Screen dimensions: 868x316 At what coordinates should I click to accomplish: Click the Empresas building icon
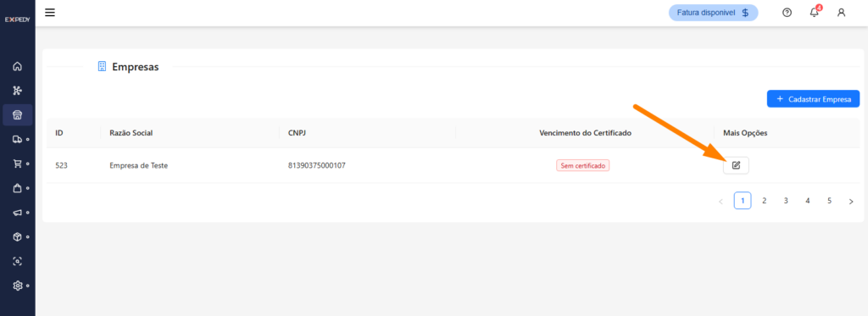[x=102, y=66]
